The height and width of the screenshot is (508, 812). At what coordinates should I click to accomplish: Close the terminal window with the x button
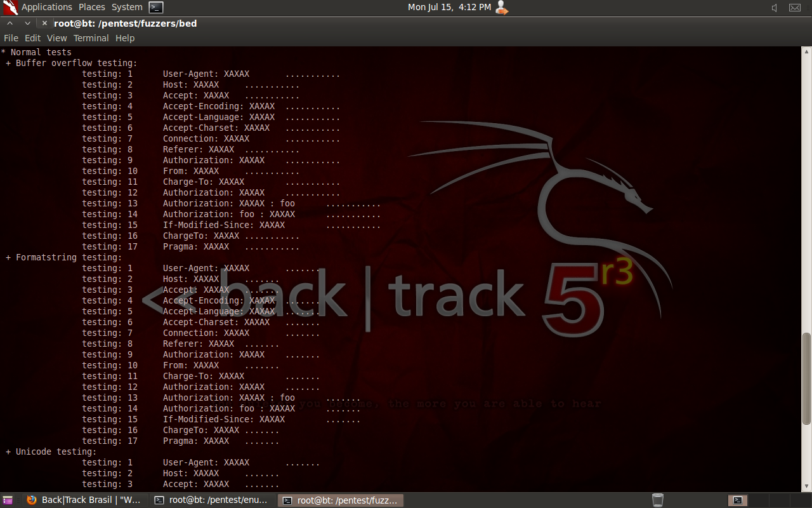44,23
